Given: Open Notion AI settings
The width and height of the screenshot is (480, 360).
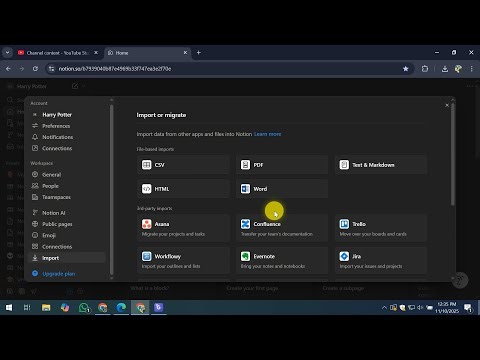Looking at the screenshot, I should (x=68, y=213).
